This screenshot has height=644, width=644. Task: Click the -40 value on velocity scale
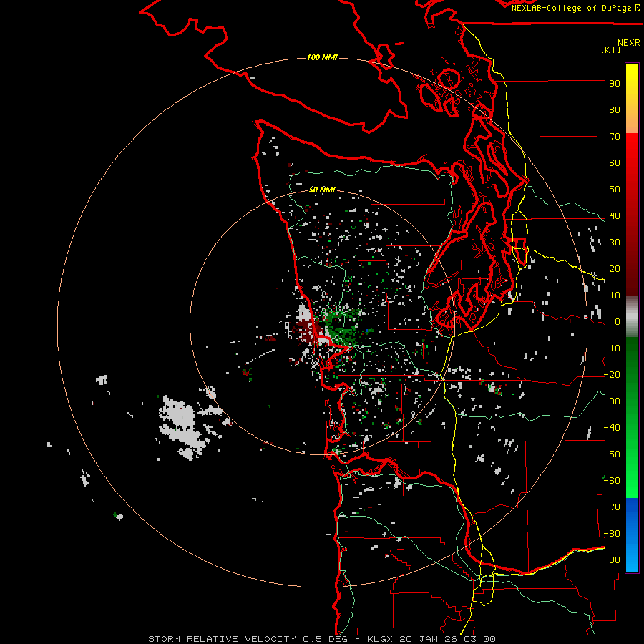pos(612,428)
